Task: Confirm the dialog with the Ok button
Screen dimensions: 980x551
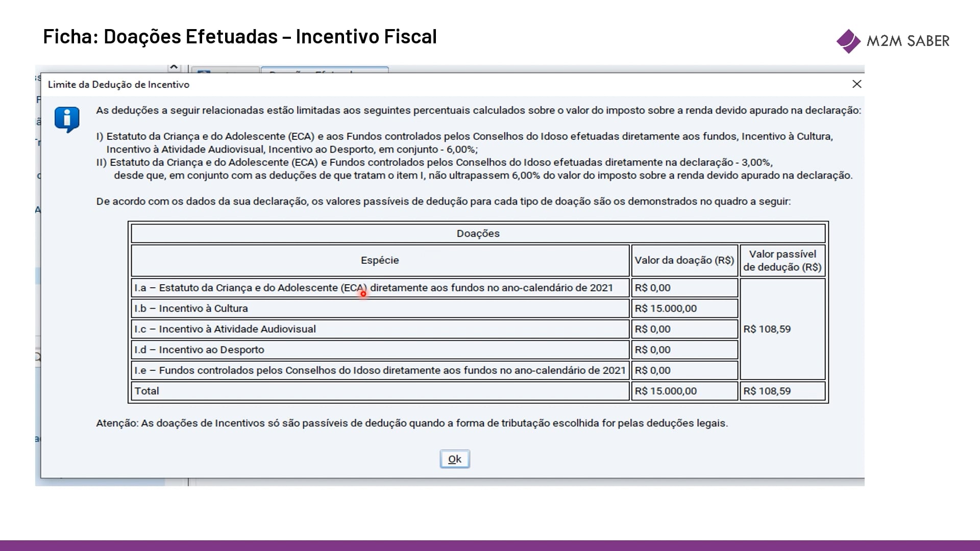Action: tap(455, 459)
